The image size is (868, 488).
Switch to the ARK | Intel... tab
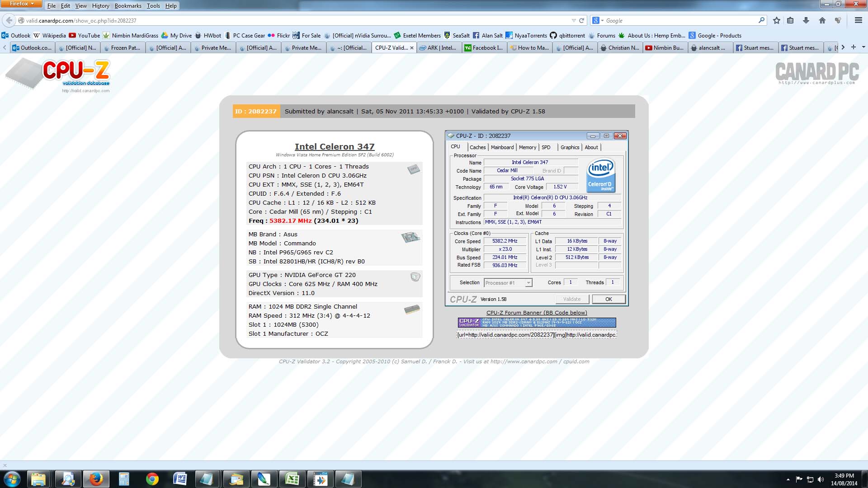click(439, 47)
